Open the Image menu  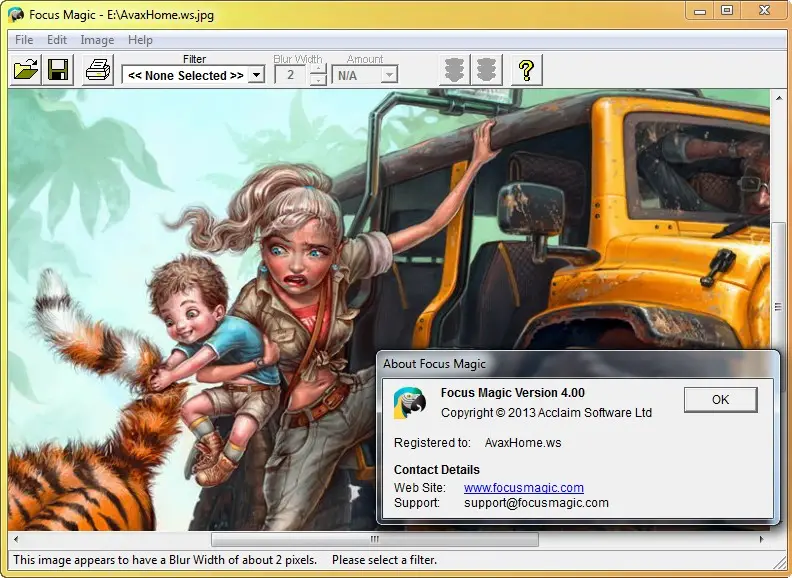97,40
